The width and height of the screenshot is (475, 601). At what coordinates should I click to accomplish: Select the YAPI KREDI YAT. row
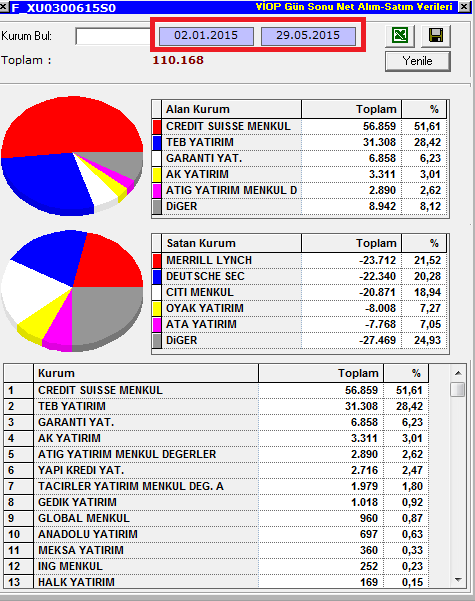point(216,470)
